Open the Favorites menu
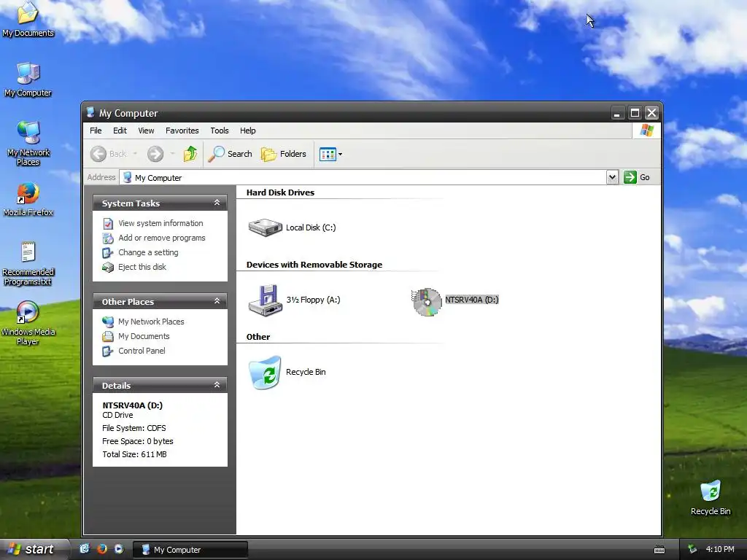The width and height of the screenshot is (747, 560). (182, 131)
